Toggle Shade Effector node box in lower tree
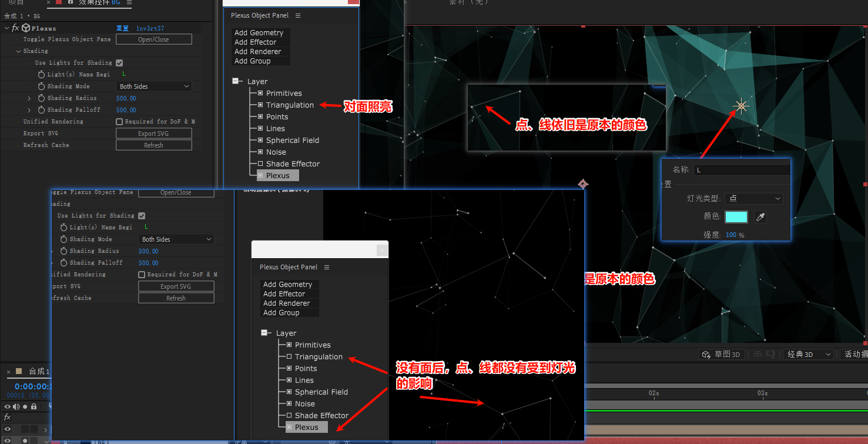Viewport: 868px width, 444px height. [x=289, y=415]
